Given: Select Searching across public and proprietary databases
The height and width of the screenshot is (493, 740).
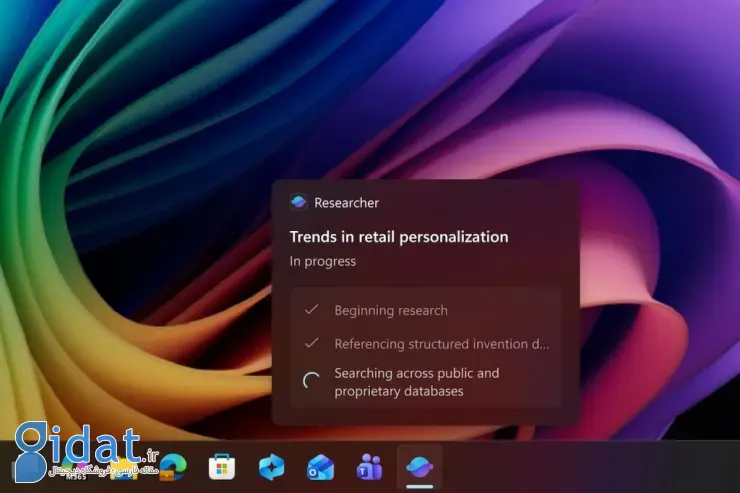Looking at the screenshot, I should 416,382.
